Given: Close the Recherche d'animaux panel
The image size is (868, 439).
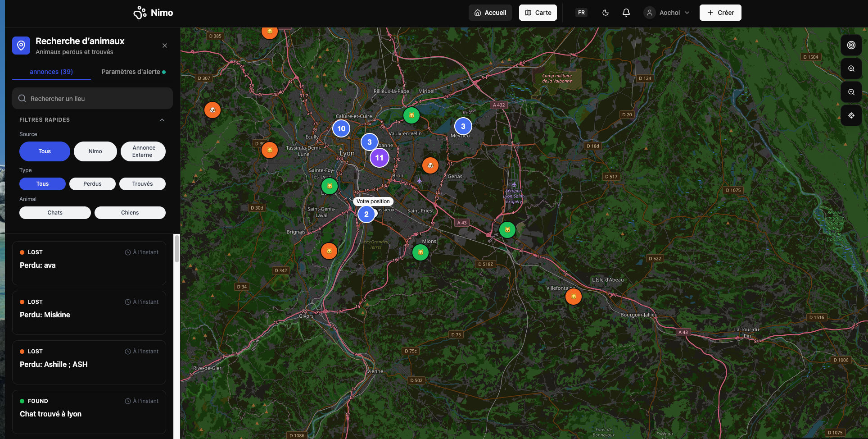Looking at the screenshot, I should point(165,46).
